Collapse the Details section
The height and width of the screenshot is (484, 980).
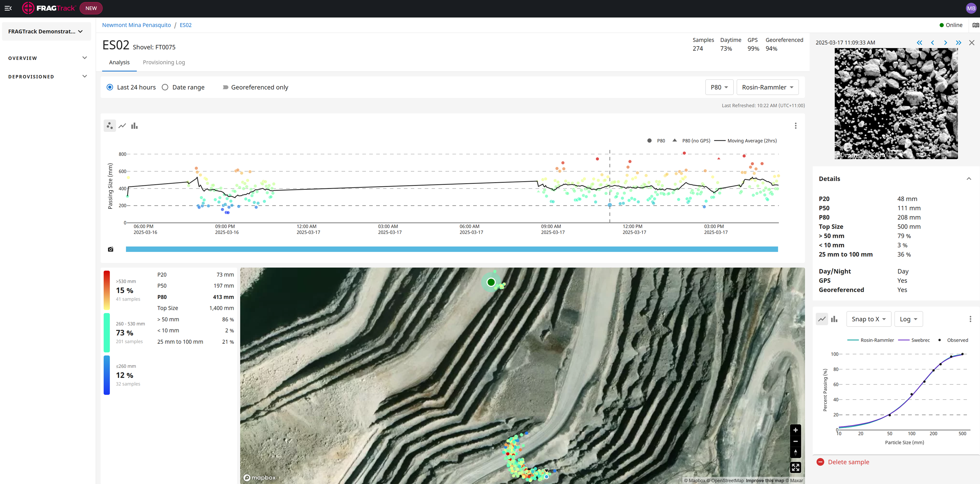point(968,179)
